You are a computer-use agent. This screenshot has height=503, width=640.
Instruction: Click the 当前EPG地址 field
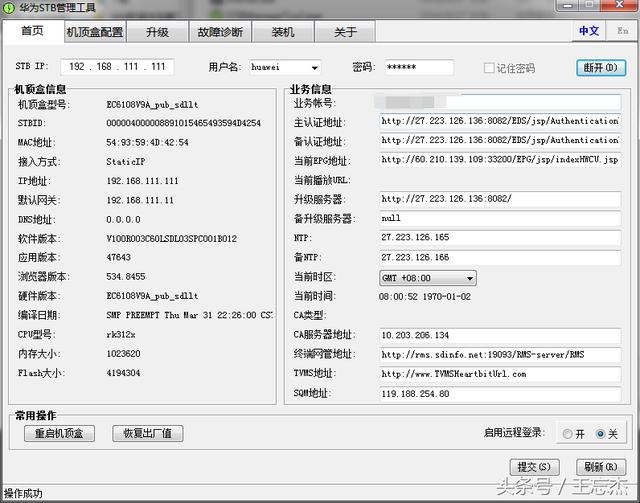tap(500, 160)
